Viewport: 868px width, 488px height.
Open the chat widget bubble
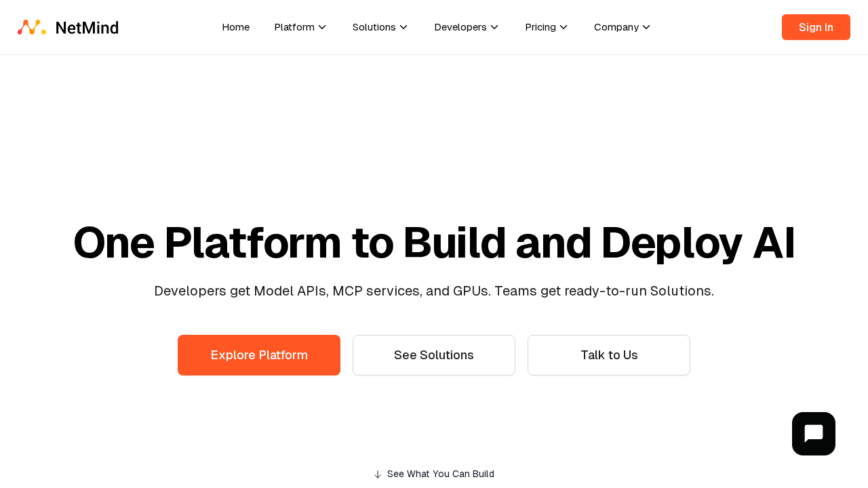click(814, 434)
